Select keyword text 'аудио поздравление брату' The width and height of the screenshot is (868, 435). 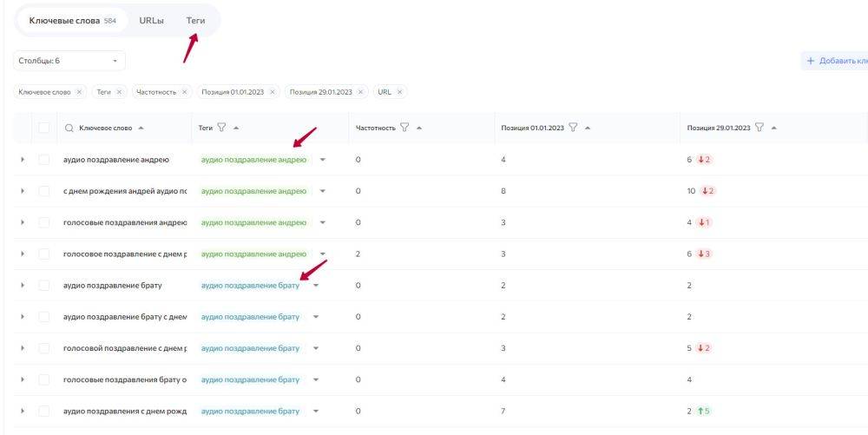click(112, 286)
